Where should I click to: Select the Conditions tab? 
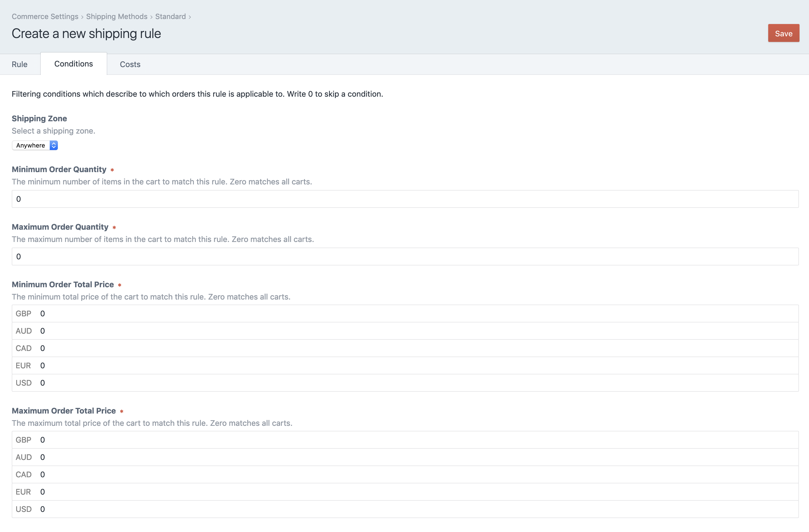pos(73,64)
